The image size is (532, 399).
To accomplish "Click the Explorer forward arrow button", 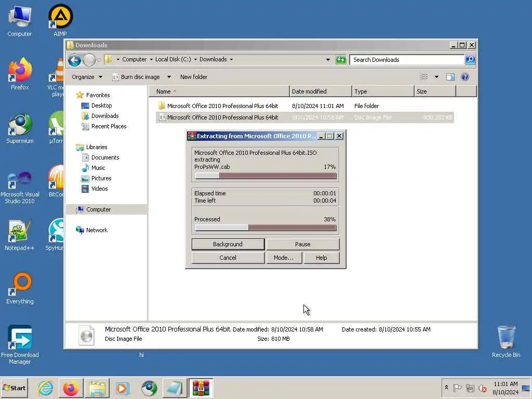I will 89,60.
